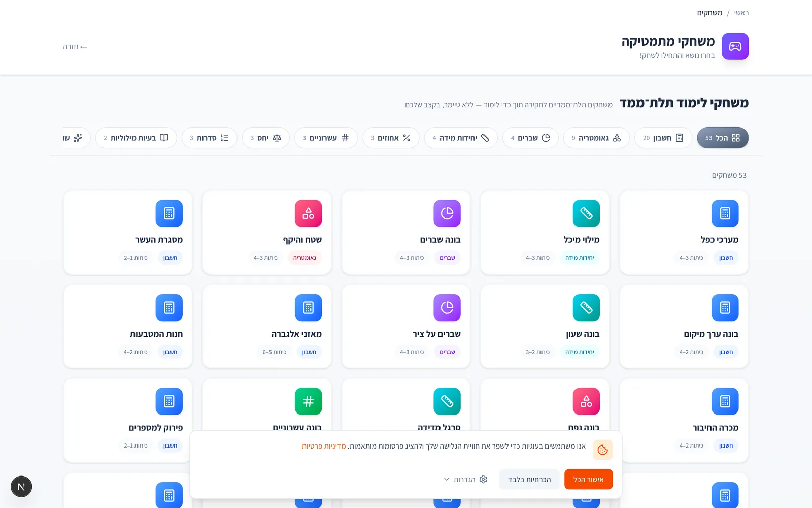Click the מילוי מיכל card title
The height and width of the screenshot is (508, 812).
coord(582,239)
